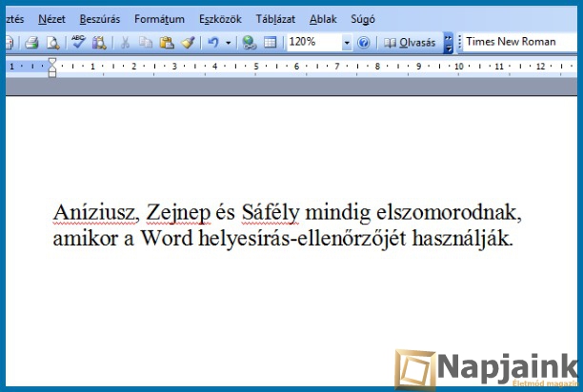Click the Times New Roman font box
The width and height of the screenshot is (583, 392).
(520, 42)
